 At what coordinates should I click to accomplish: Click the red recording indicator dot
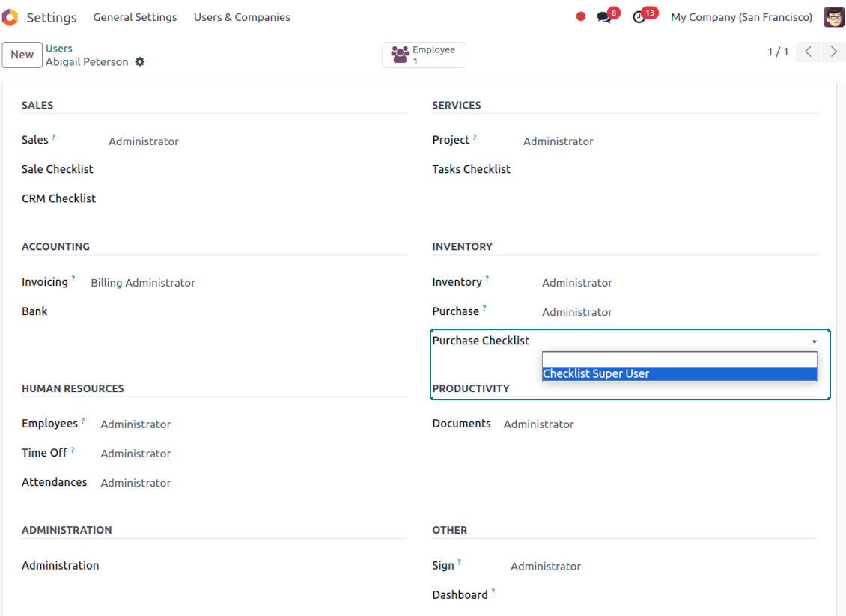pyautogui.click(x=581, y=16)
